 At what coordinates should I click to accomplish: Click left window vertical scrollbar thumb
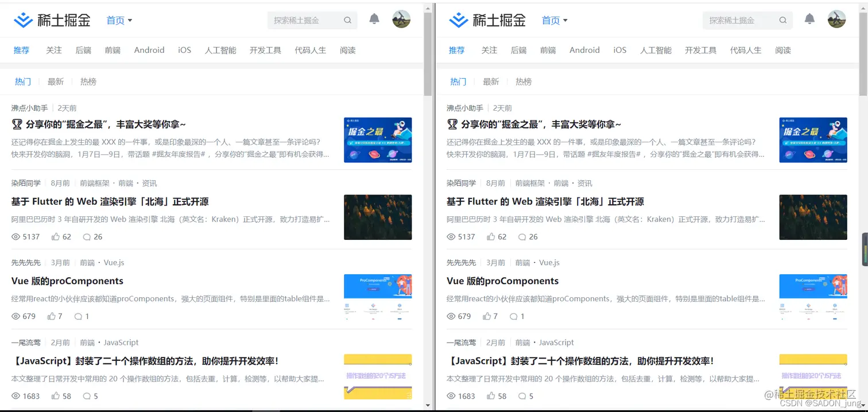pyautogui.click(x=428, y=53)
